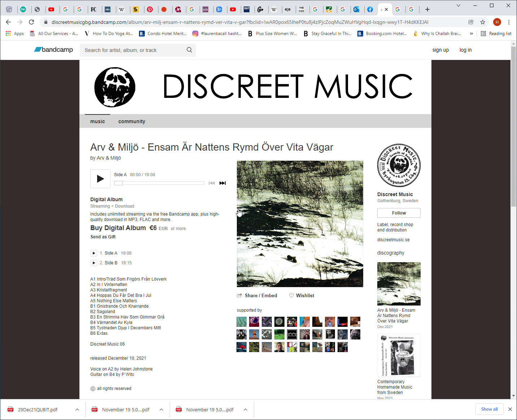Open the tab search dropdown arrow
This screenshot has height=420, width=517.
[x=459, y=5]
